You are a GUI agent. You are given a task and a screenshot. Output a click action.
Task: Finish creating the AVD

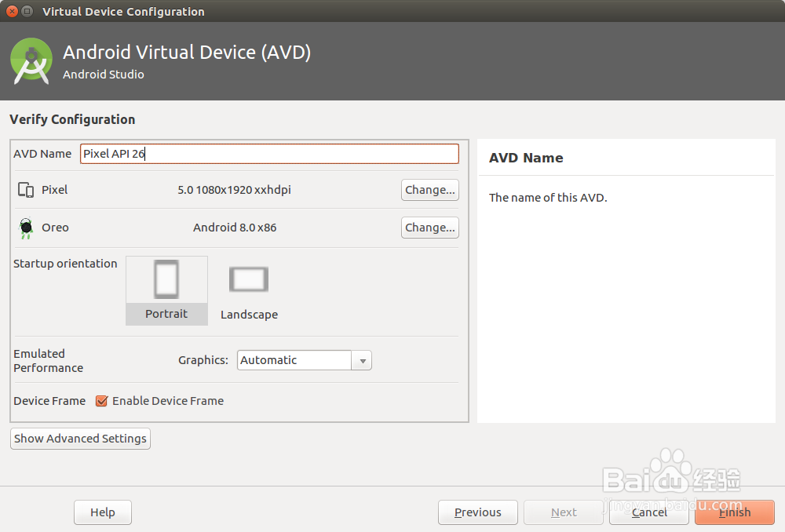735,512
